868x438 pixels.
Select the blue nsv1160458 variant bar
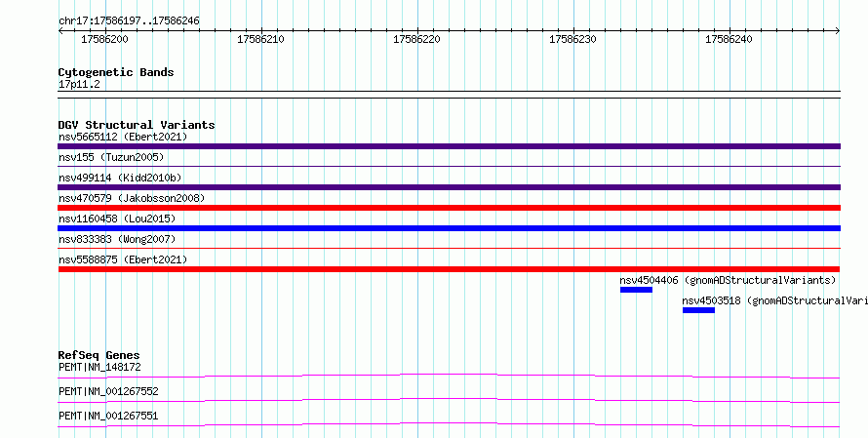[x=449, y=228]
